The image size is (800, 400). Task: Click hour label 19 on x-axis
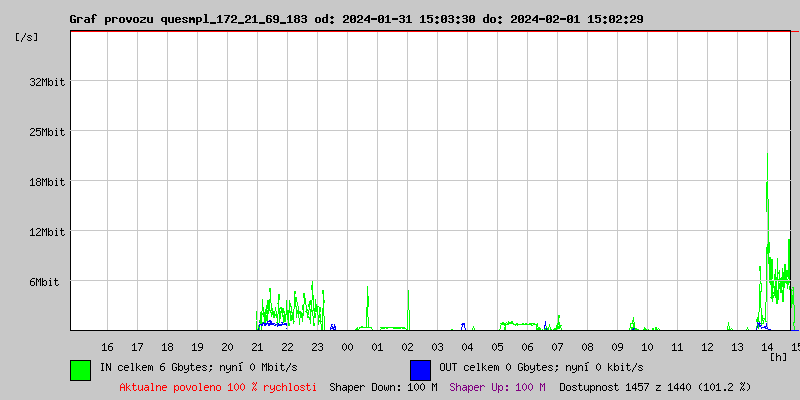point(197,347)
